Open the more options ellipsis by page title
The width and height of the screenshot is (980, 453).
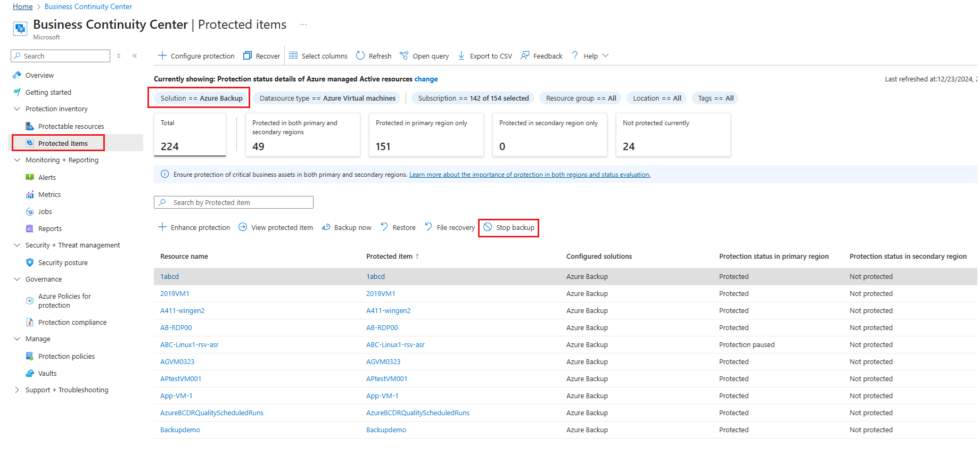click(x=303, y=24)
